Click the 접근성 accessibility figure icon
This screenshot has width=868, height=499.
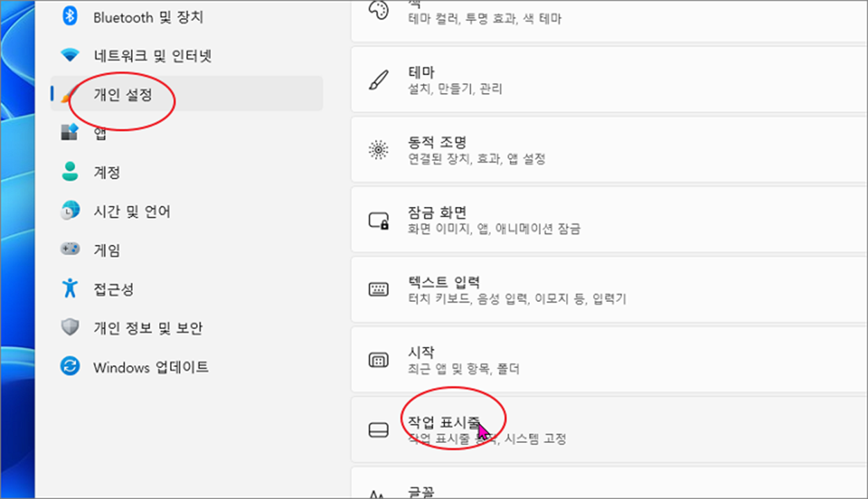click(69, 287)
